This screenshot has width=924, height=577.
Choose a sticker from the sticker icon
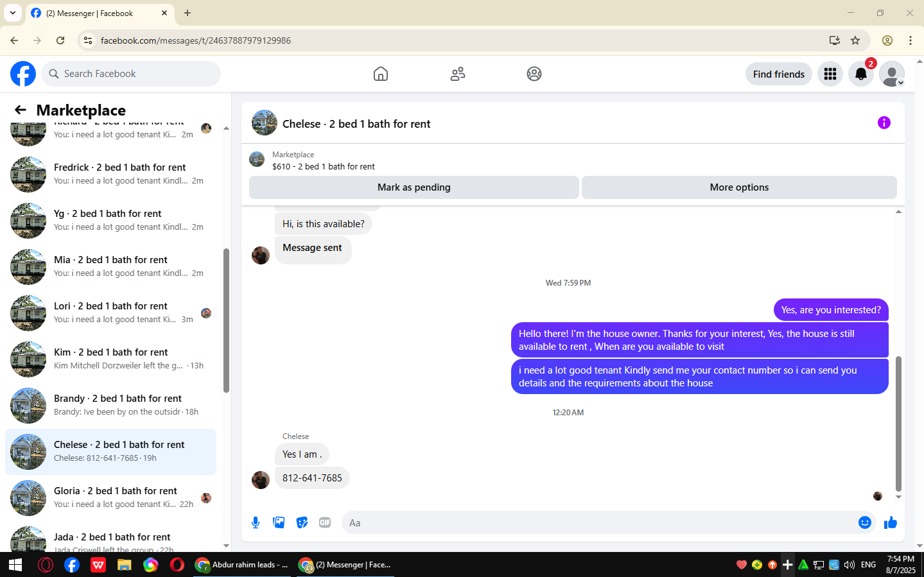(x=302, y=522)
